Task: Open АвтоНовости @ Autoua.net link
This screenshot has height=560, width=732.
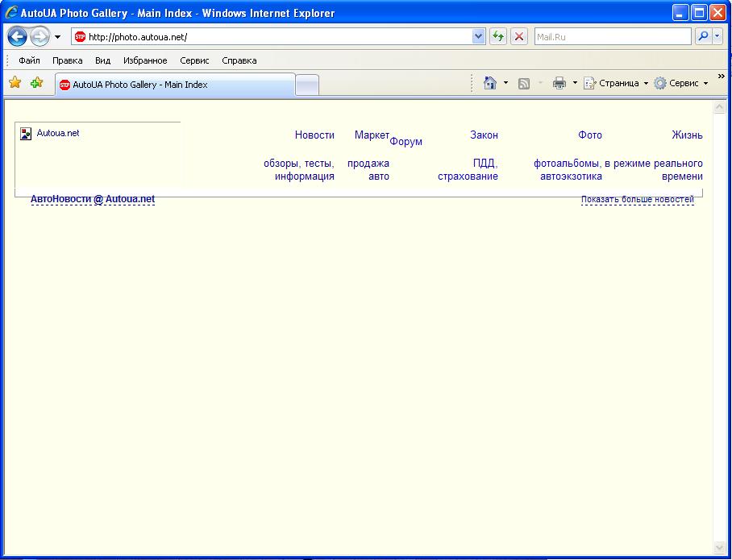Action: point(93,199)
